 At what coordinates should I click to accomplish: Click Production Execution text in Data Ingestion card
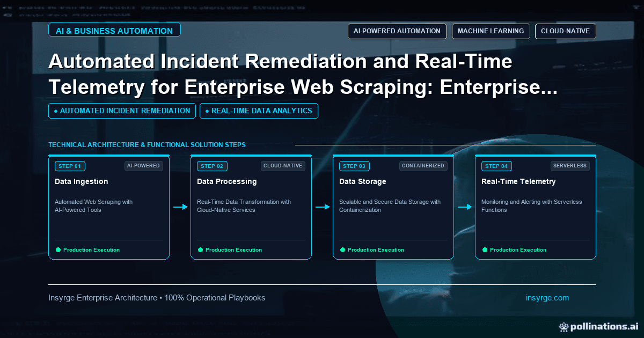click(x=91, y=250)
